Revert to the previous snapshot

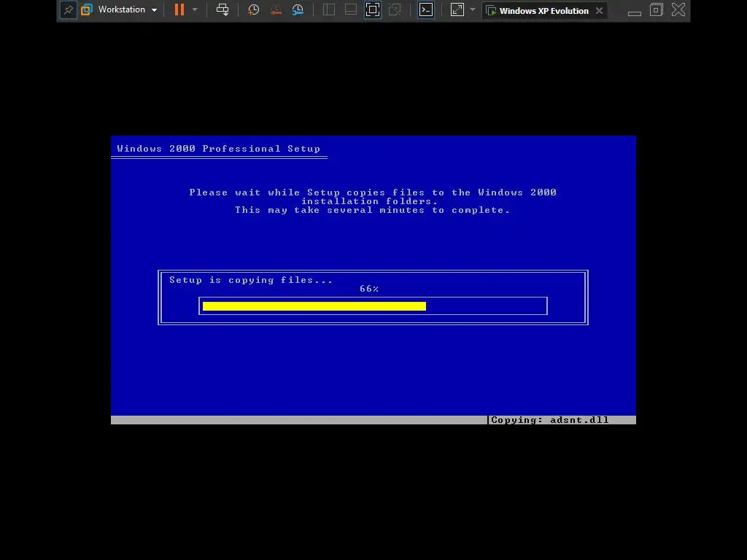point(275,10)
